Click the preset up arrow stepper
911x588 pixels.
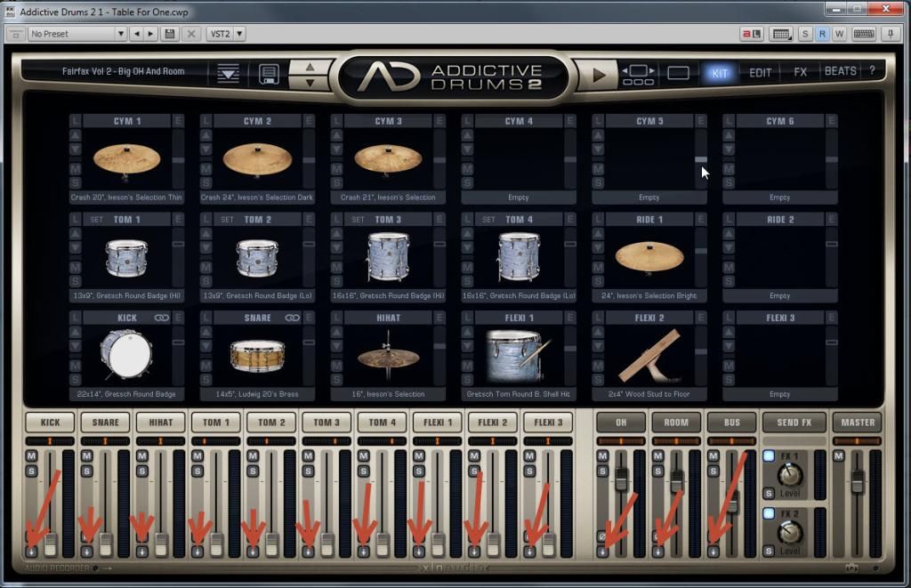click(310, 66)
